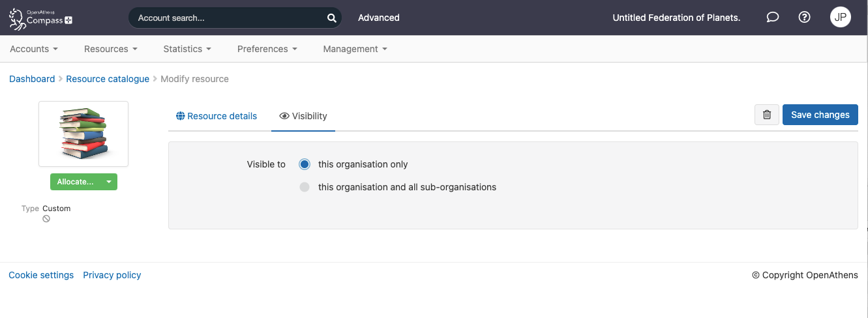Select 'this organisation only' radio option
Image resolution: width=868 pixels, height=318 pixels.
[305, 164]
